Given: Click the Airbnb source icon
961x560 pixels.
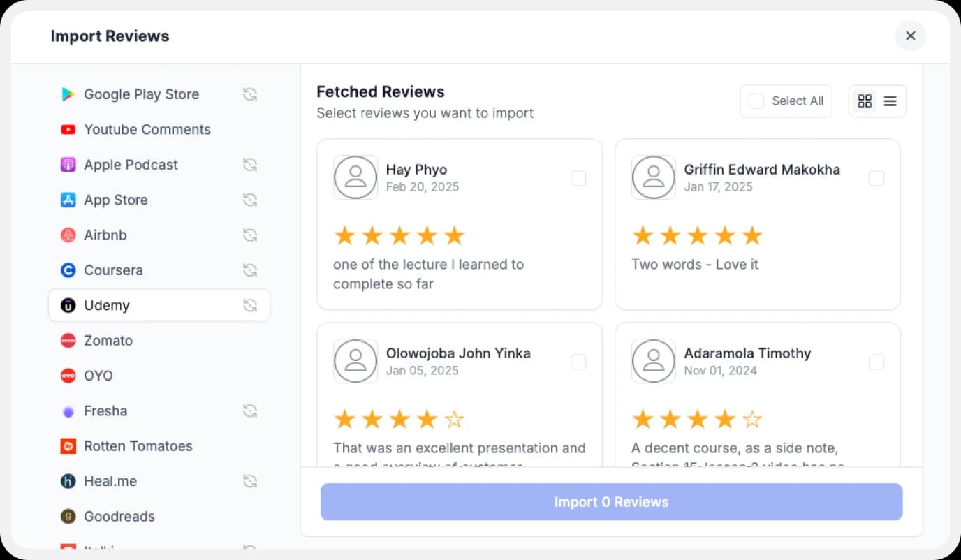Looking at the screenshot, I should coord(68,235).
